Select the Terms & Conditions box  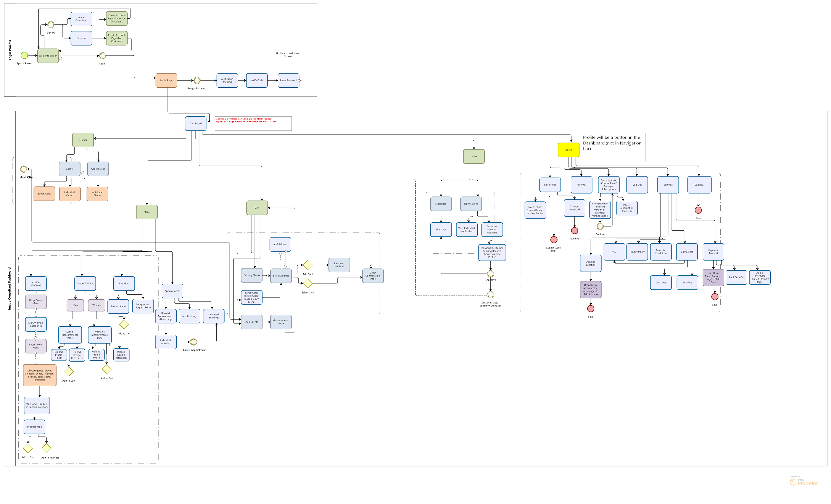(661, 252)
